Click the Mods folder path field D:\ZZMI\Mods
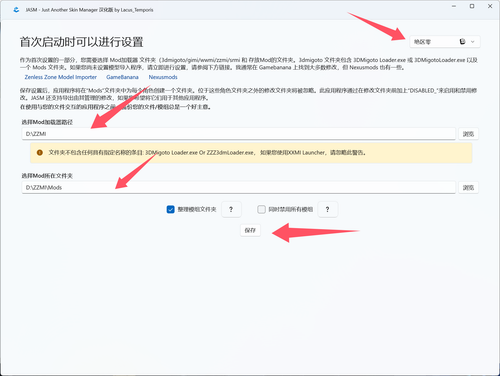This screenshot has width=500, height=376. [x=239, y=187]
